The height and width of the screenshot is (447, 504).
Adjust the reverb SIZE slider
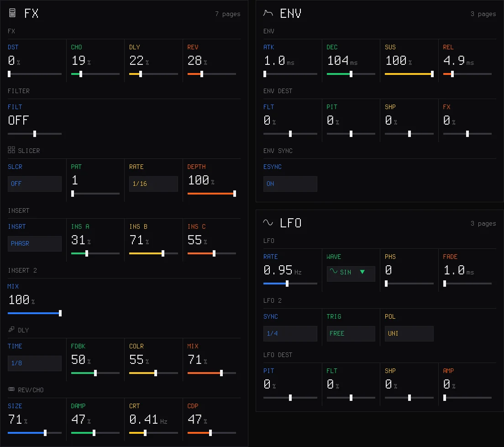[35, 433]
